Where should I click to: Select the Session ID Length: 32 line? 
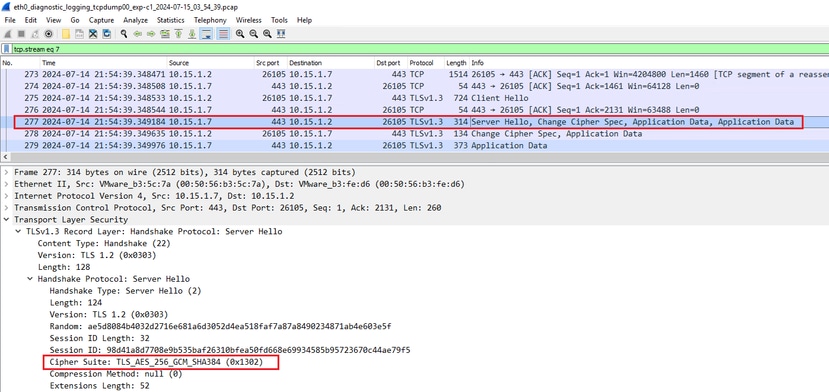[99, 338]
